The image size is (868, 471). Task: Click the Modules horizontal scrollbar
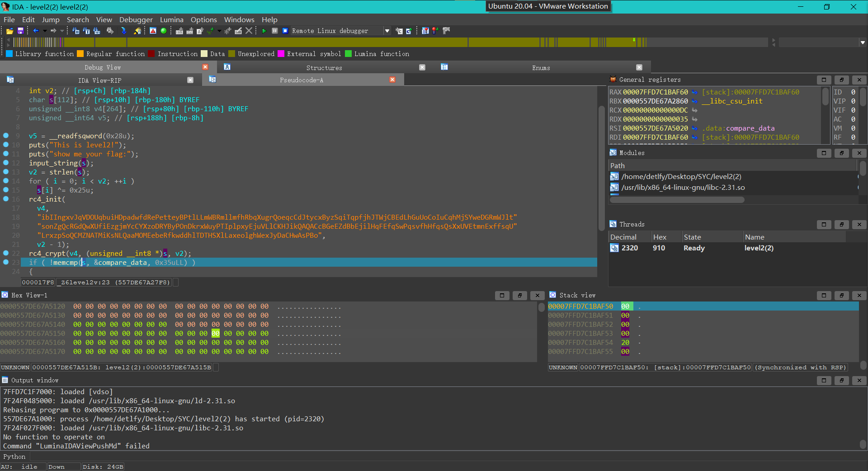677,200
